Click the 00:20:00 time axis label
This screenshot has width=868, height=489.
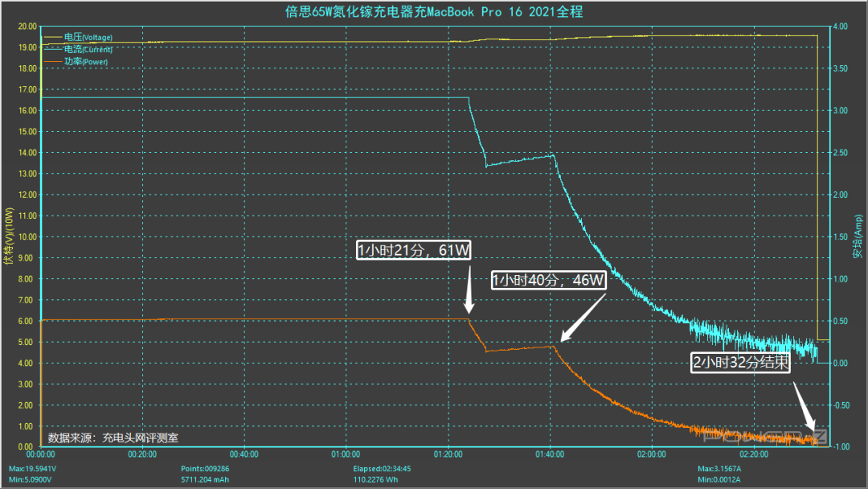(142, 454)
